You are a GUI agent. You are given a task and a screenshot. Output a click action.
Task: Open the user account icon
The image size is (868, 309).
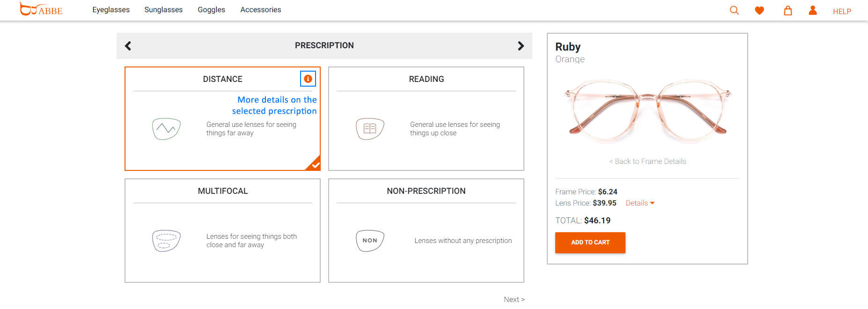click(x=813, y=10)
